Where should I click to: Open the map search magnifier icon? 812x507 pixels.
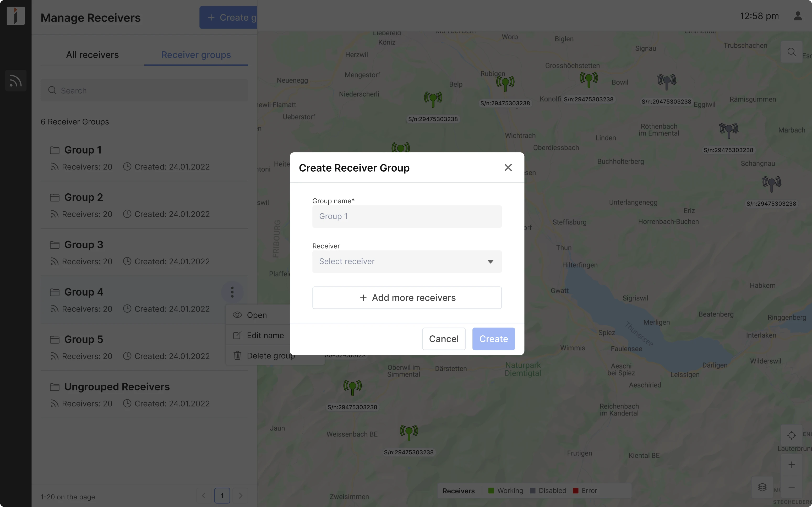tap(792, 52)
